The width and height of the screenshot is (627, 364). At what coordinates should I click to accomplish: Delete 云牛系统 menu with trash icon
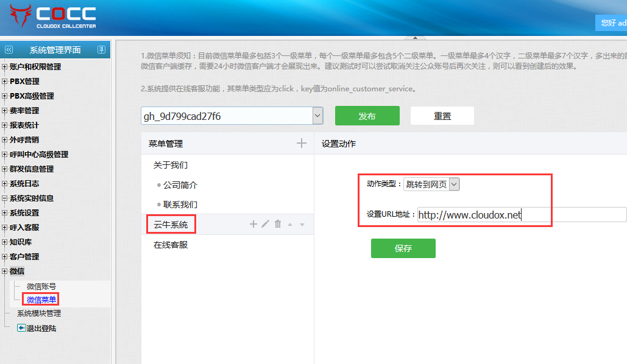click(278, 224)
